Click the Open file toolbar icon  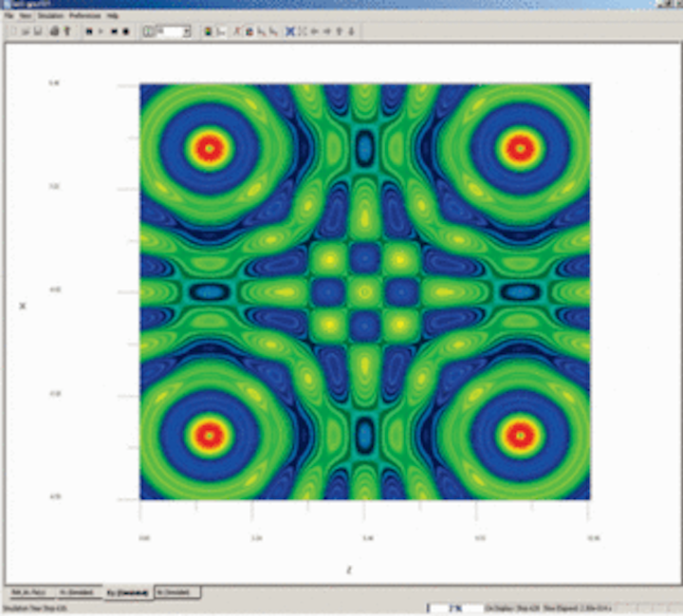click(26, 31)
